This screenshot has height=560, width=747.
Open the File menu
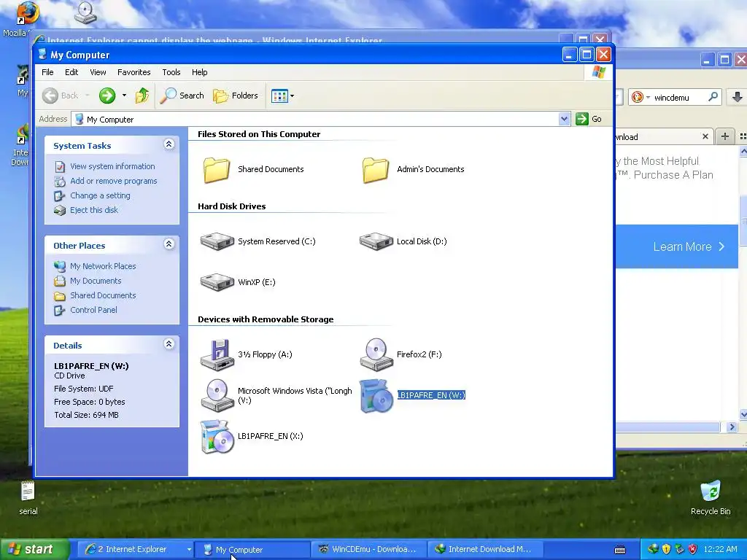pos(47,72)
